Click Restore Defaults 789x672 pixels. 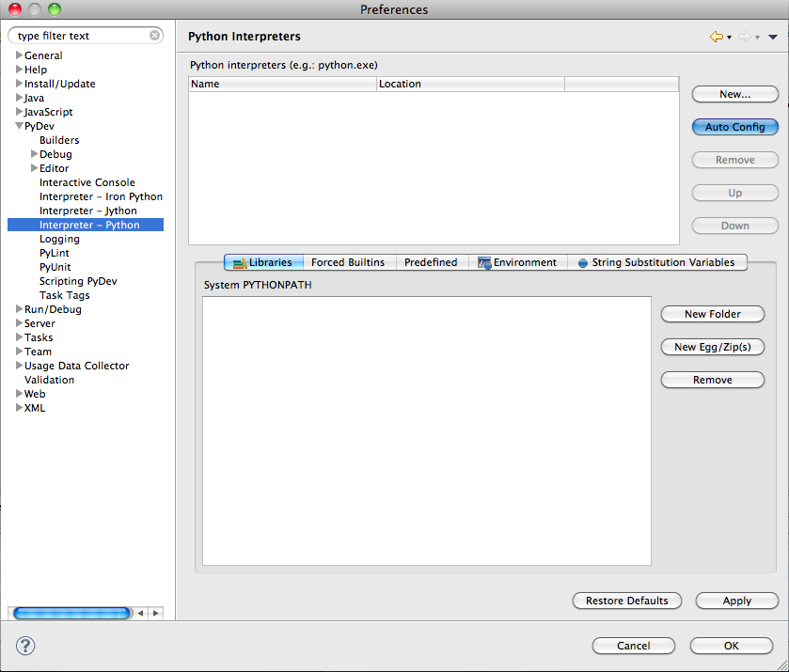626,601
